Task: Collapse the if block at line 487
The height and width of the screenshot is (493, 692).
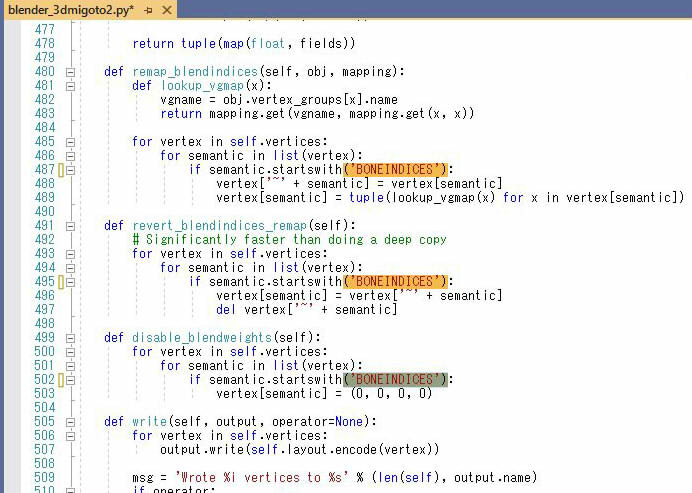Action: [70, 170]
